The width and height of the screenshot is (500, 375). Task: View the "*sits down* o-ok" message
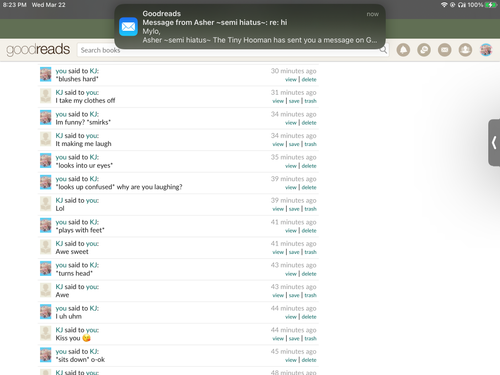pyautogui.click(x=291, y=360)
